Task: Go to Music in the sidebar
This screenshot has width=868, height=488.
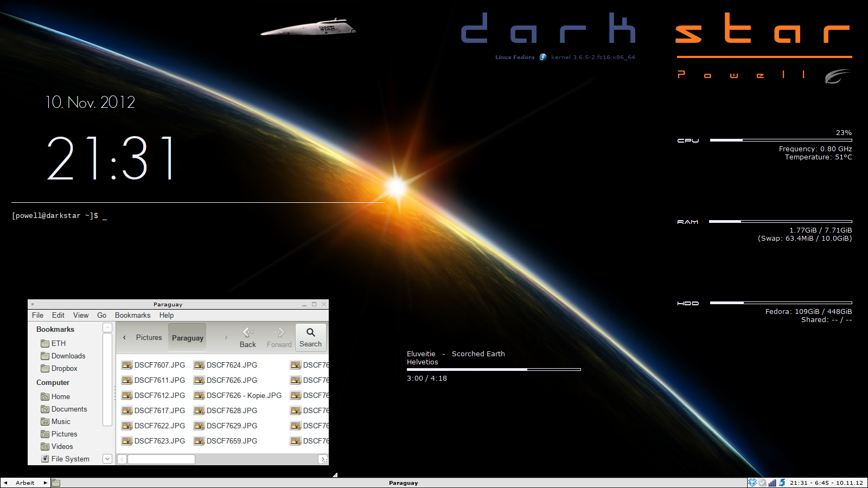Action: [55, 421]
